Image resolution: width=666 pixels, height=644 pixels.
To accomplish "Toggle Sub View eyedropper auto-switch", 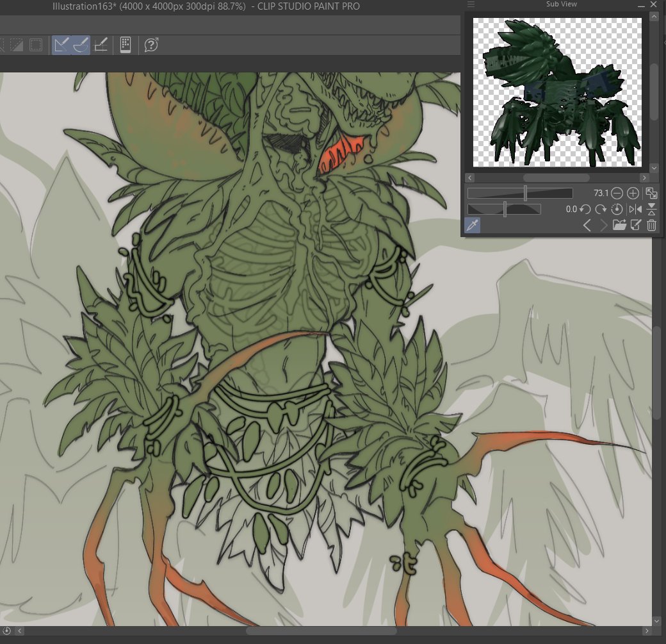I will pos(473,226).
